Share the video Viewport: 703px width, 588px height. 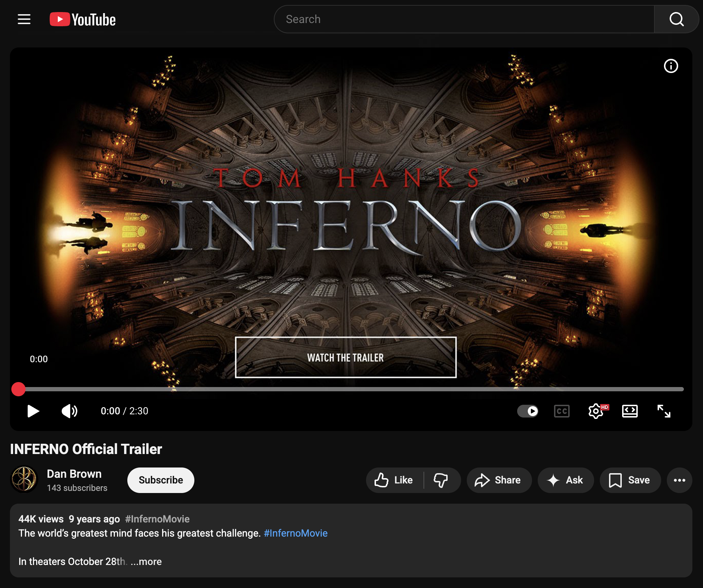pos(499,480)
